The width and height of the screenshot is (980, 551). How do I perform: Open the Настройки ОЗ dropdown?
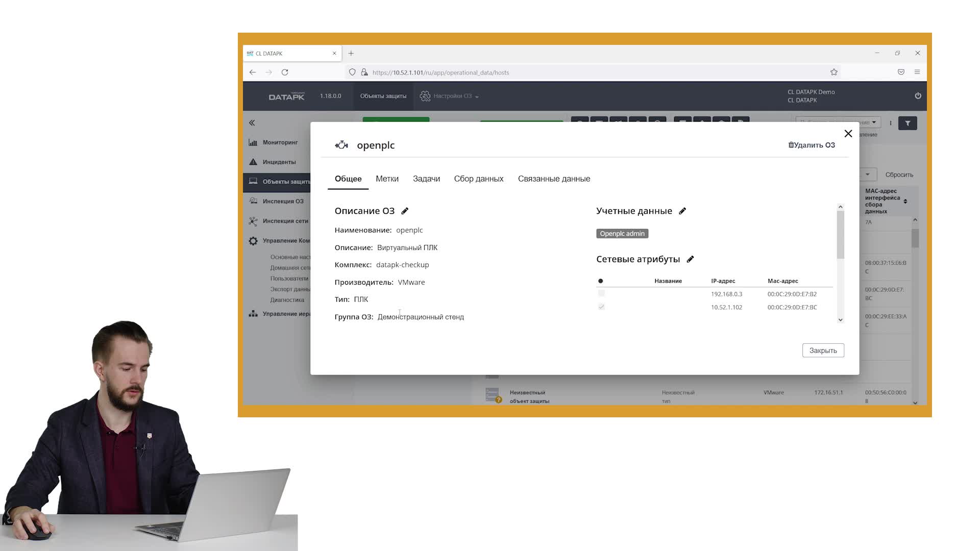450,96
